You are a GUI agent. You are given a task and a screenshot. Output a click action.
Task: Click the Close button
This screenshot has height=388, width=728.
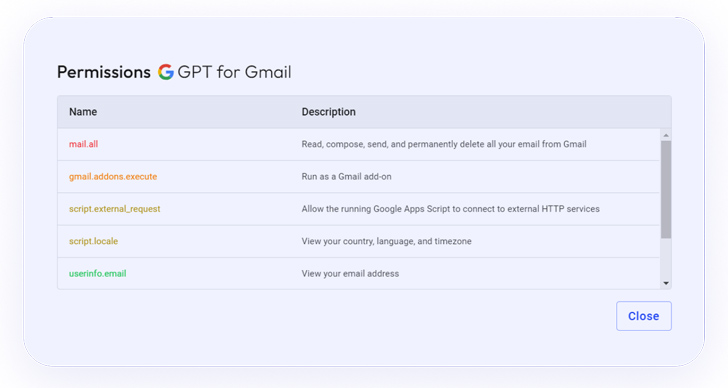644,316
